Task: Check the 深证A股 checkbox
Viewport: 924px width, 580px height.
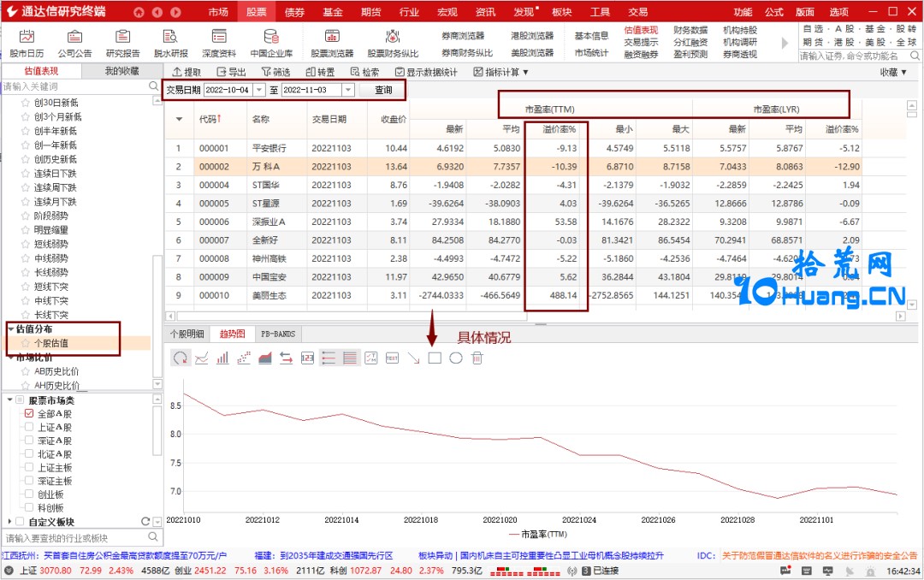Action: (x=29, y=441)
